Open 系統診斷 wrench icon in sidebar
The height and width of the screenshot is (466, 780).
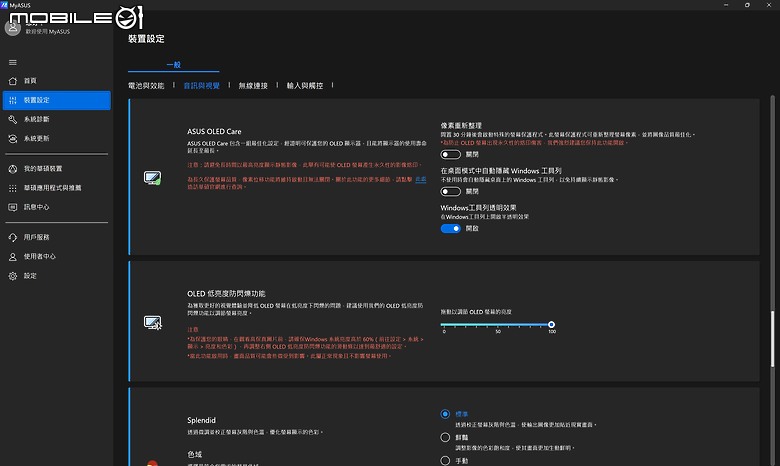(x=12, y=119)
